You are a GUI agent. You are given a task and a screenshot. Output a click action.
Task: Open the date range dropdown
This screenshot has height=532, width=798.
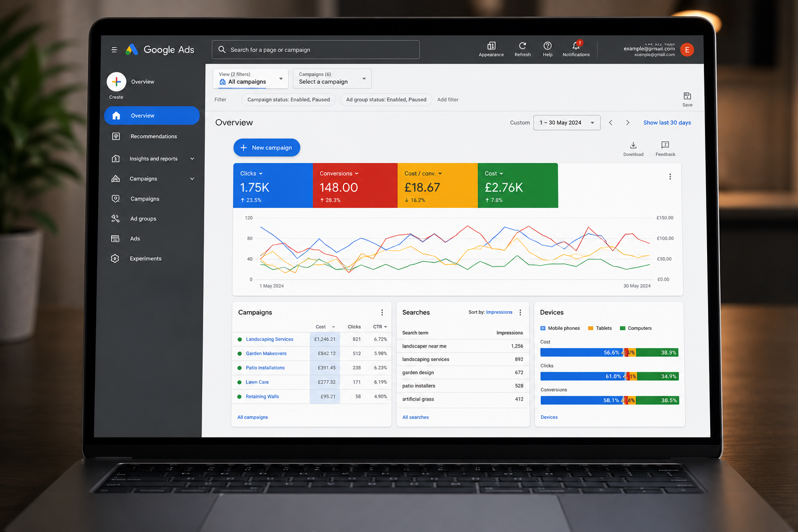[567, 123]
